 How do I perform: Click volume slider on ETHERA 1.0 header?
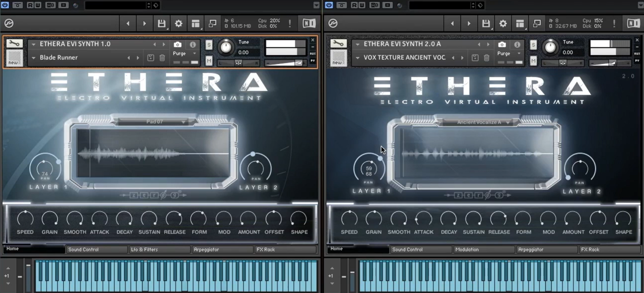(x=285, y=63)
